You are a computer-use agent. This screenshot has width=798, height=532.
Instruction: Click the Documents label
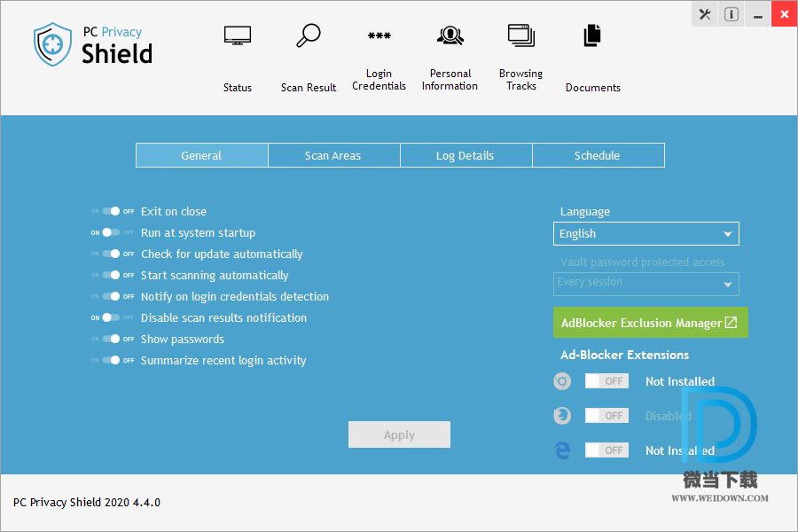(x=593, y=88)
